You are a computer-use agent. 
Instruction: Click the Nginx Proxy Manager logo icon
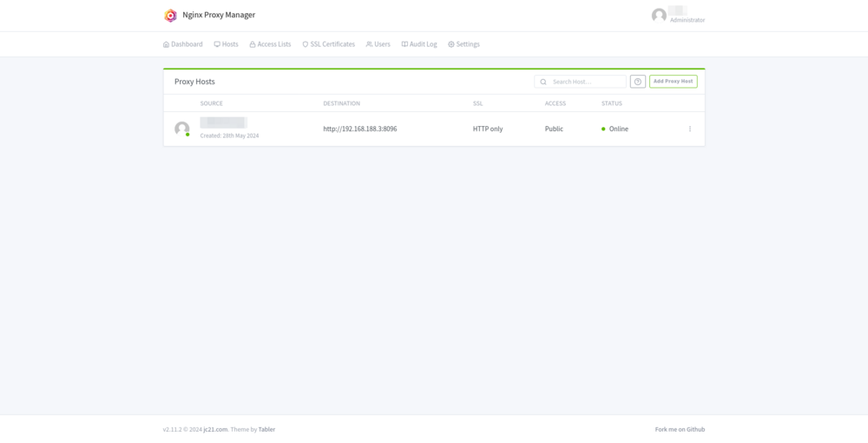tap(170, 16)
